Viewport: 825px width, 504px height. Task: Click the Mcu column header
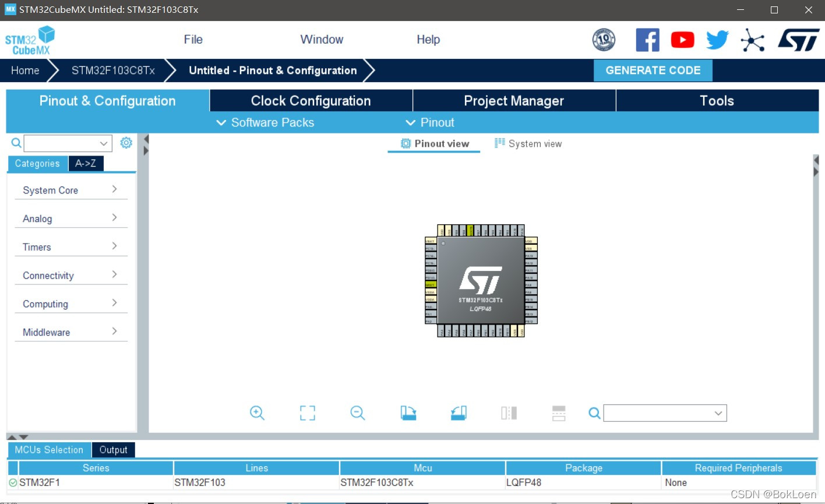[x=423, y=468]
